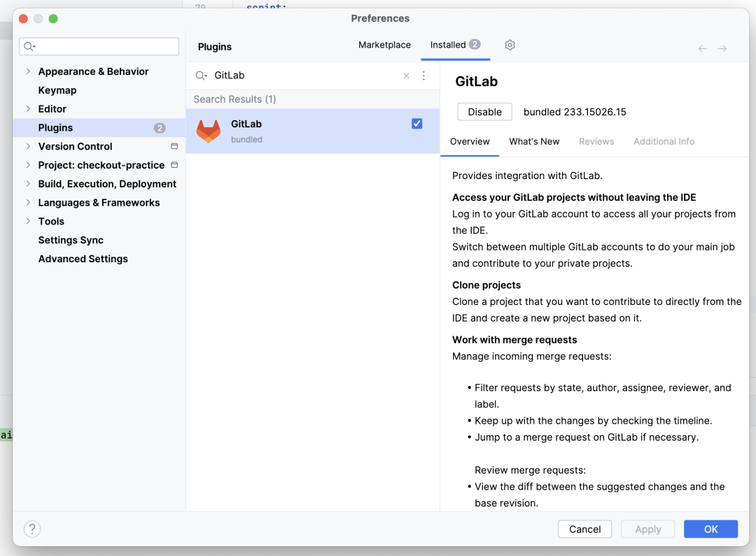Open Settings Sync in the sidebar

(71, 240)
